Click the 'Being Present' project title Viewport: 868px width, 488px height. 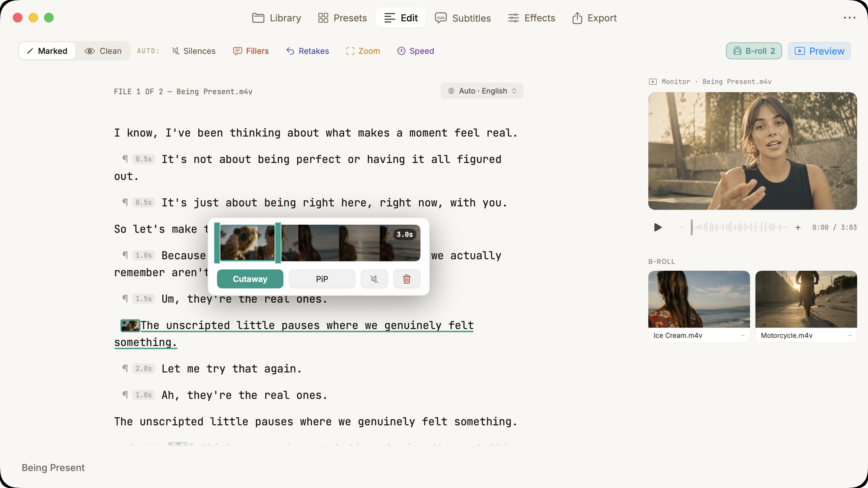(53, 468)
